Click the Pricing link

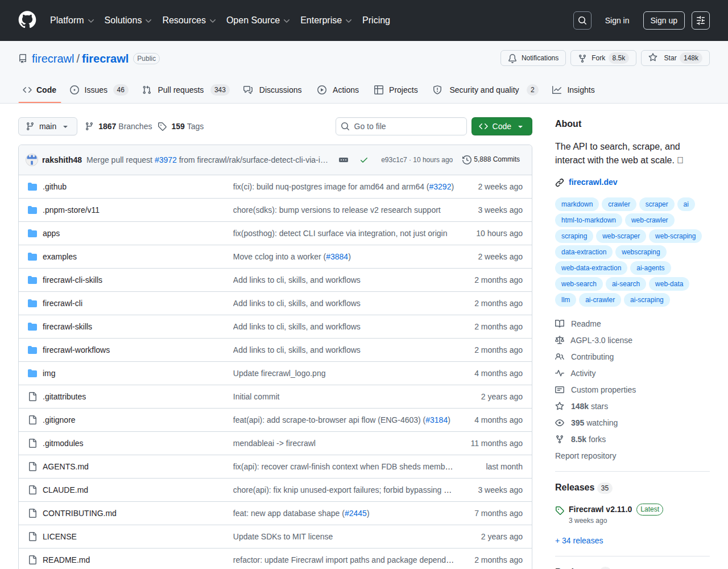pyautogui.click(x=376, y=20)
